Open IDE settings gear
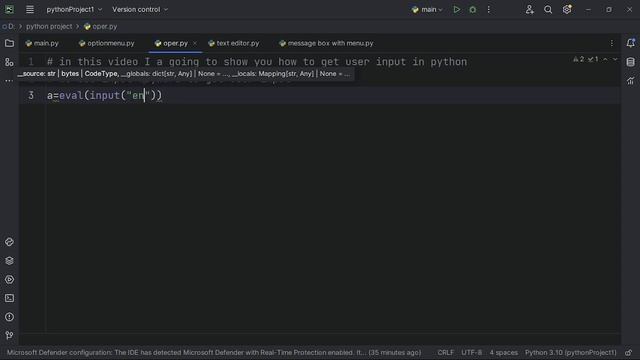This screenshot has height=360, width=640. [x=567, y=9]
